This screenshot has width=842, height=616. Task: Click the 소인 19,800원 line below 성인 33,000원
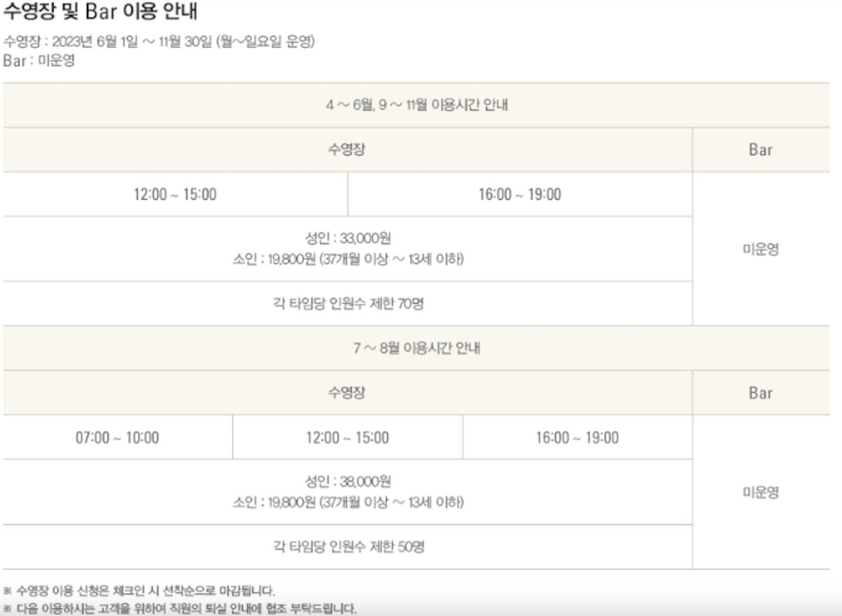coord(347,259)
